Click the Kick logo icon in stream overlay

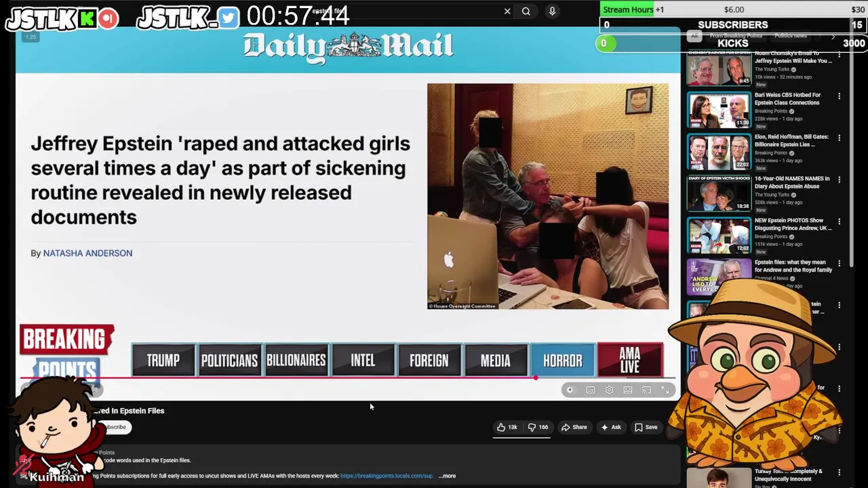point(87,18)
